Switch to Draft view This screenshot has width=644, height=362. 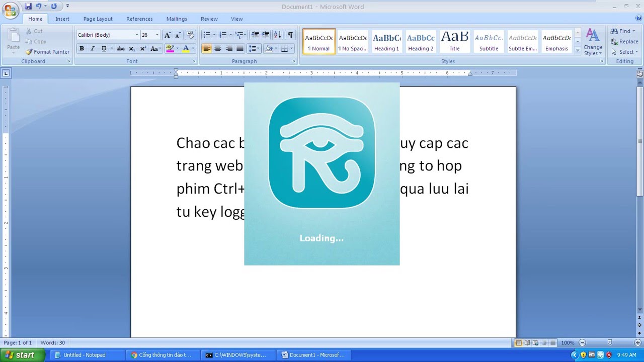pos(553,343)
